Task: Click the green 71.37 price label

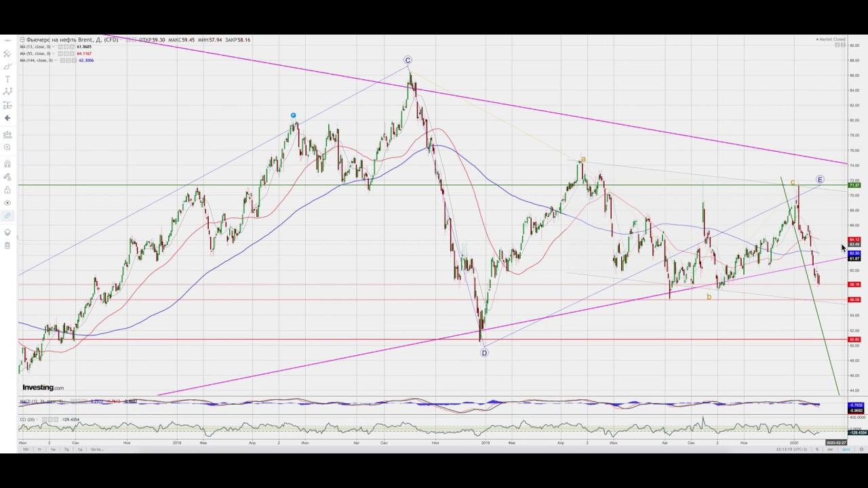Action: [x=854, y=185]
